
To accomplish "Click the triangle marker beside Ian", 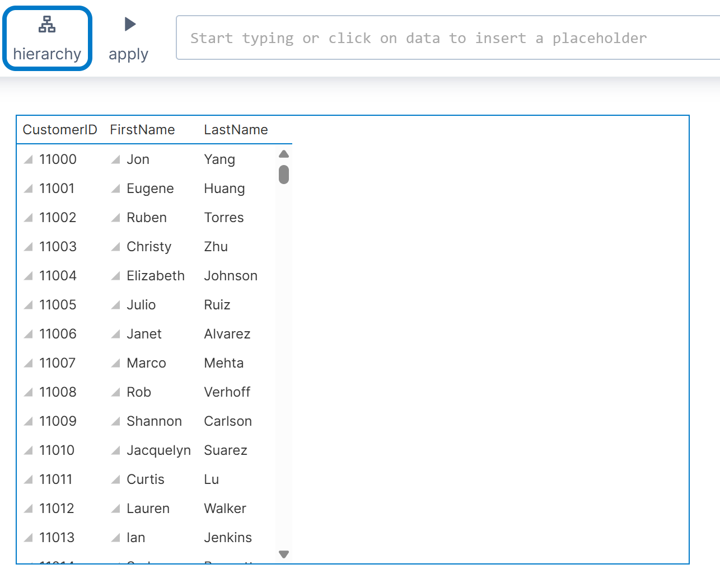I will point(116,538).
